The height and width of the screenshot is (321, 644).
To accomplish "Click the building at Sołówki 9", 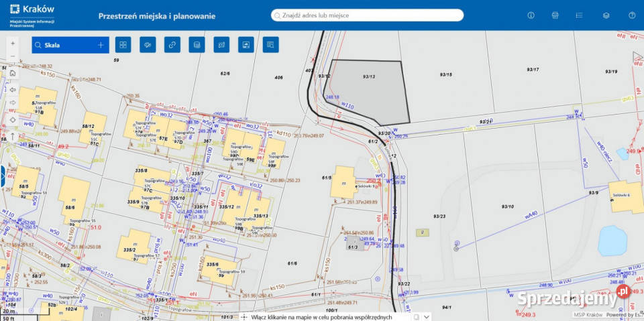I will 343,182.
